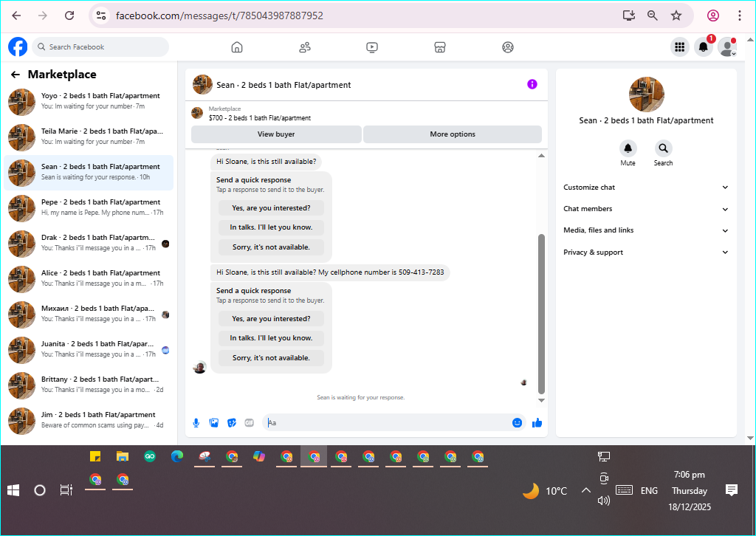Viewport: 756px width, 536px height.
Task: Open Juanita conversation in list
Action: 89,350
